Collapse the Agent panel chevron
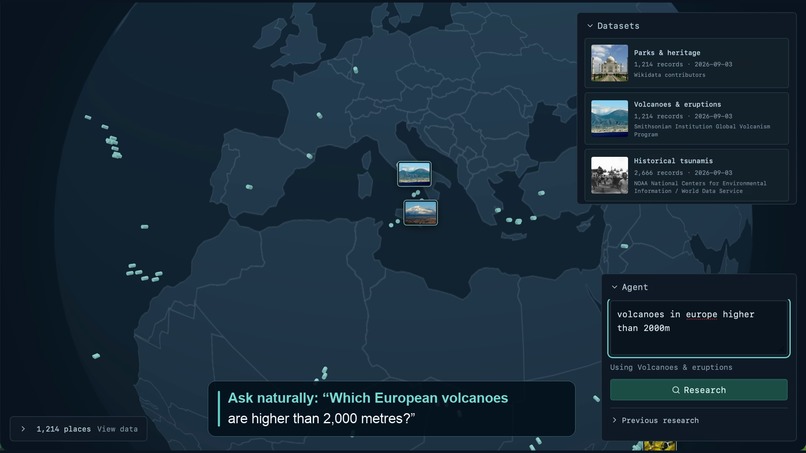This screenshot has width=806, height=453. (x=614, y=287)
